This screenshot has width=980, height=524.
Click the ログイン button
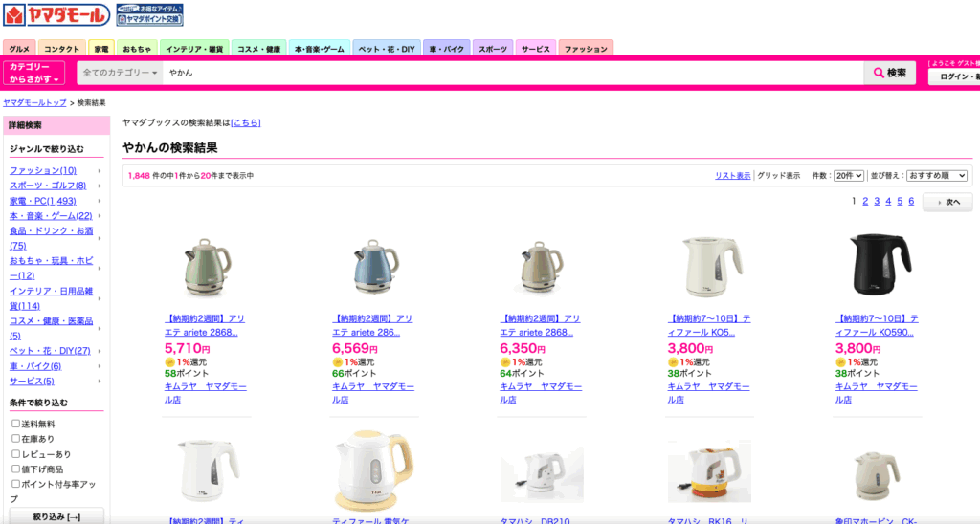[x=954, y=76]
